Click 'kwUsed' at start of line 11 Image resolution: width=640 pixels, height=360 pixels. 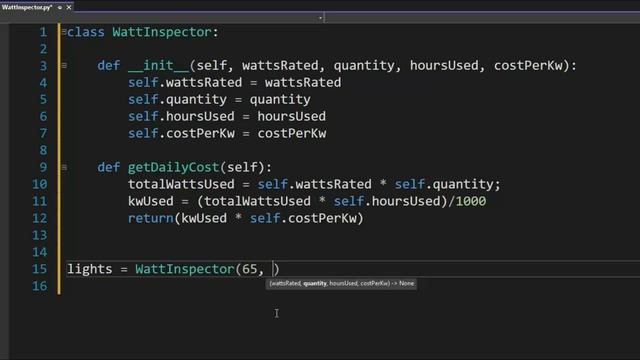(151, 201)
